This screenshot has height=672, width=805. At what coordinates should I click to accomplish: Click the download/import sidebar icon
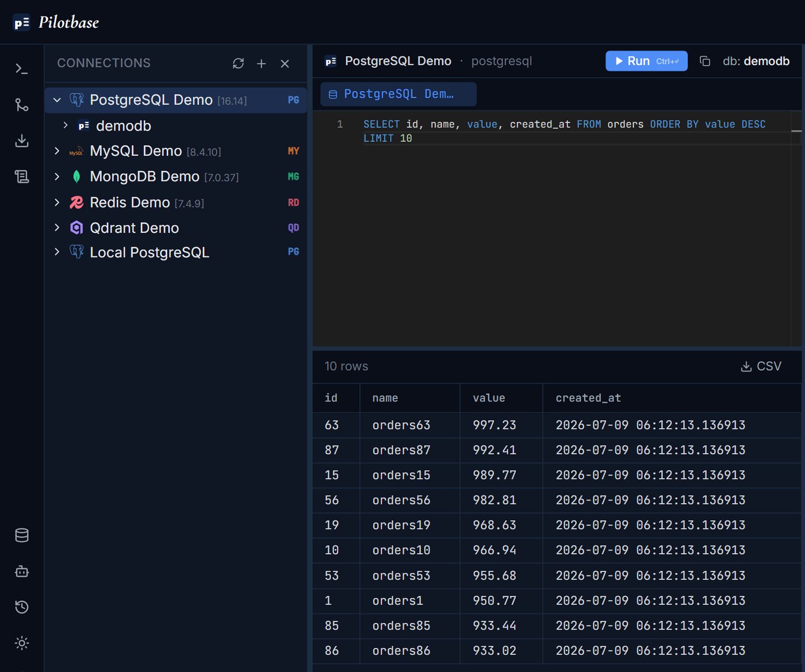(22, 140)
